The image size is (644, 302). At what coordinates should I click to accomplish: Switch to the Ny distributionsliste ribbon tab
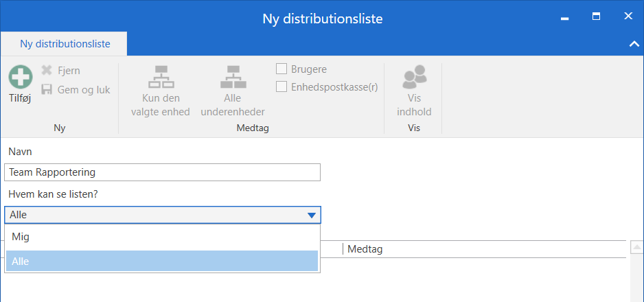tap(65, 44)
